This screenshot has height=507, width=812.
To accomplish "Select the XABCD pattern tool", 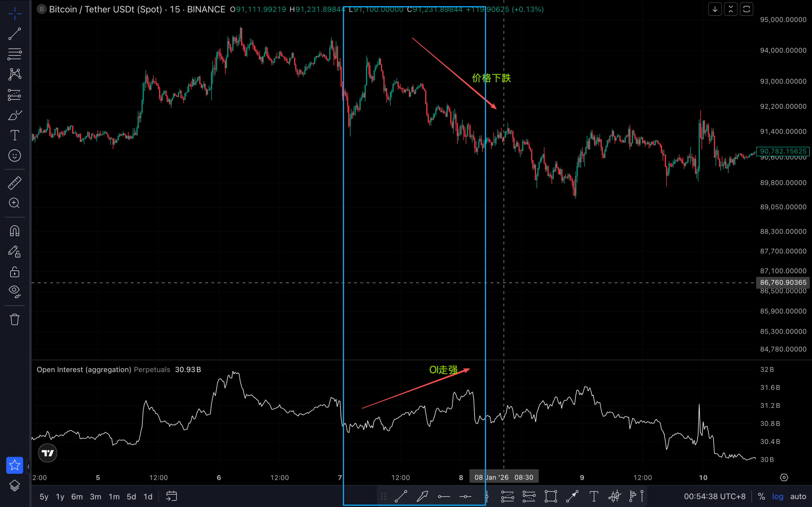I will tap(14, 74).
